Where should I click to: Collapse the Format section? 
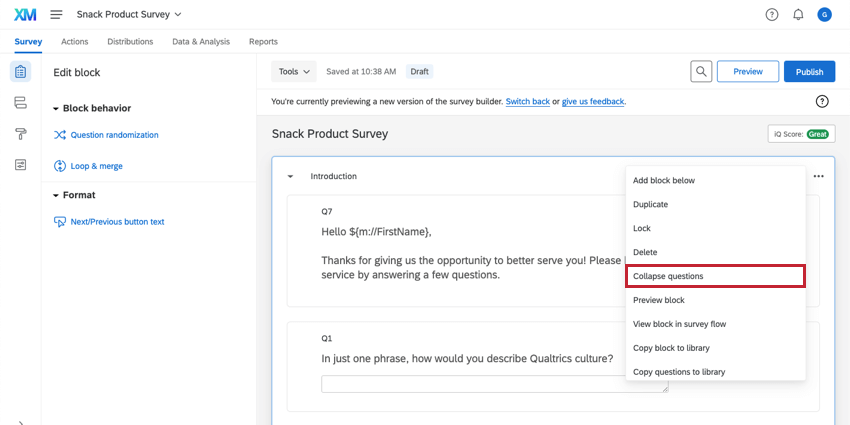(57, 195)
